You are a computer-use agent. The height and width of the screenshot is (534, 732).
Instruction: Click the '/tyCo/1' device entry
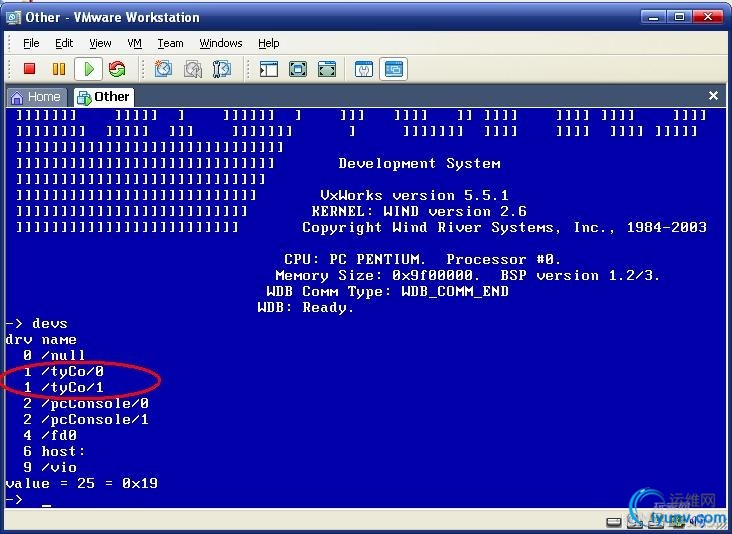click(72, 387)
